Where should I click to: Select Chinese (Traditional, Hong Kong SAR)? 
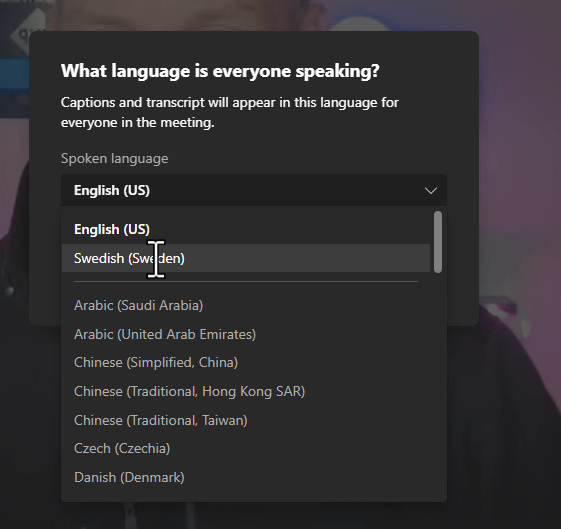click(x=246, y=391)
